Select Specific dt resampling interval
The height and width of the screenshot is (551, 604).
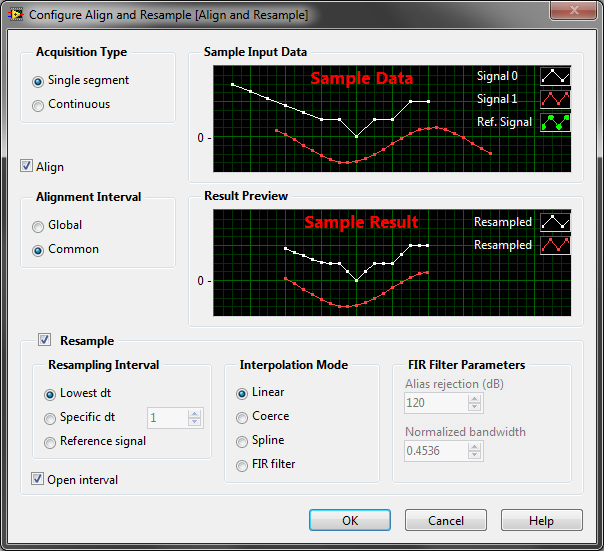tap(51, 418)
